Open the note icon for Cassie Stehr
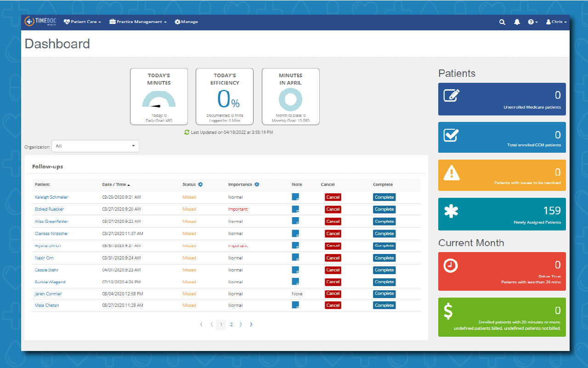588x368 pixels. [x=295, y=270]
